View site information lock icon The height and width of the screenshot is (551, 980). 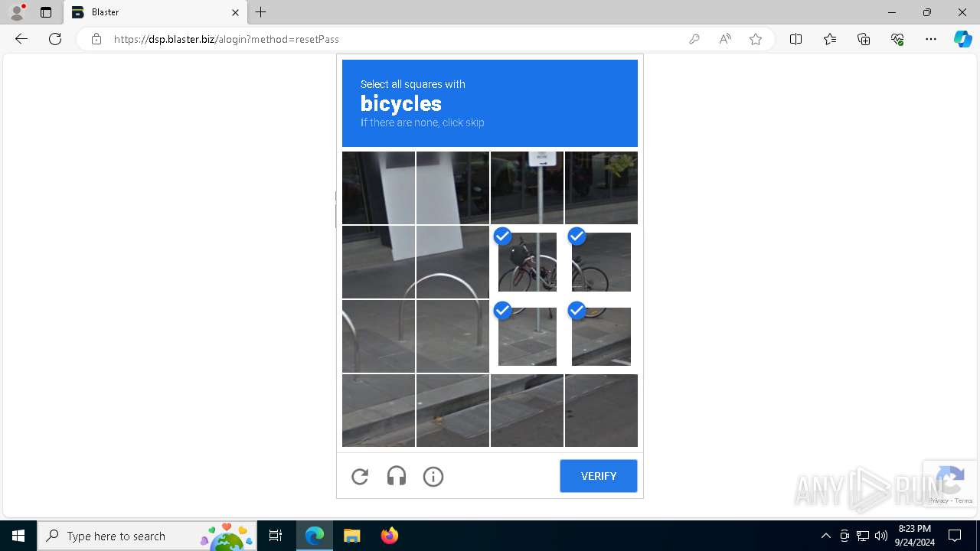(96, 39)
